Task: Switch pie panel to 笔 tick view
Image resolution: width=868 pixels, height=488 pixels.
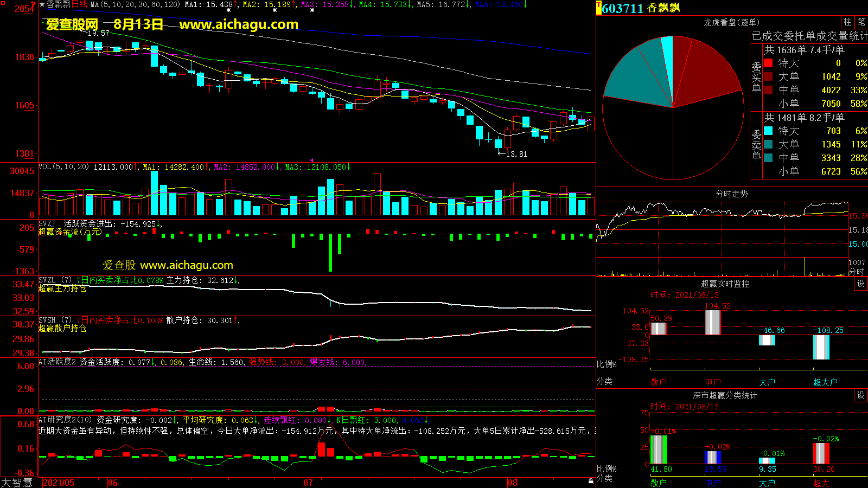Action: pyautogui.click(x=861, y=22)
